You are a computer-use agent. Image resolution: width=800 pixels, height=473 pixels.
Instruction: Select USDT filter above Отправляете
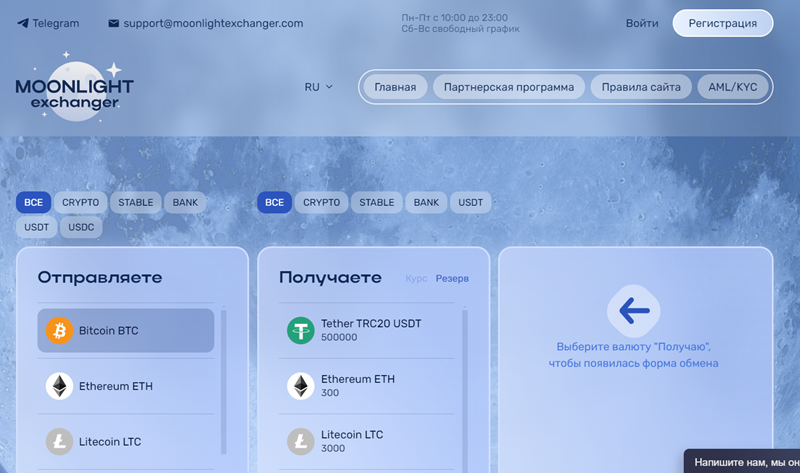[37, 227]
